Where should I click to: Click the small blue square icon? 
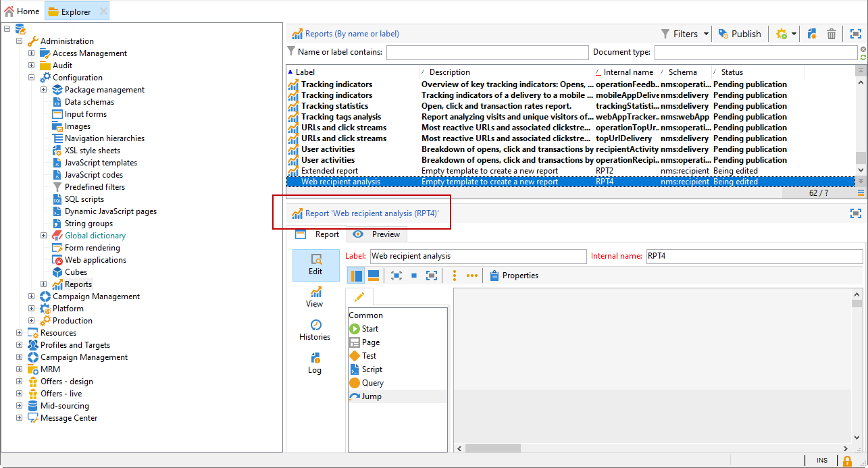click(x=414, y=276)
